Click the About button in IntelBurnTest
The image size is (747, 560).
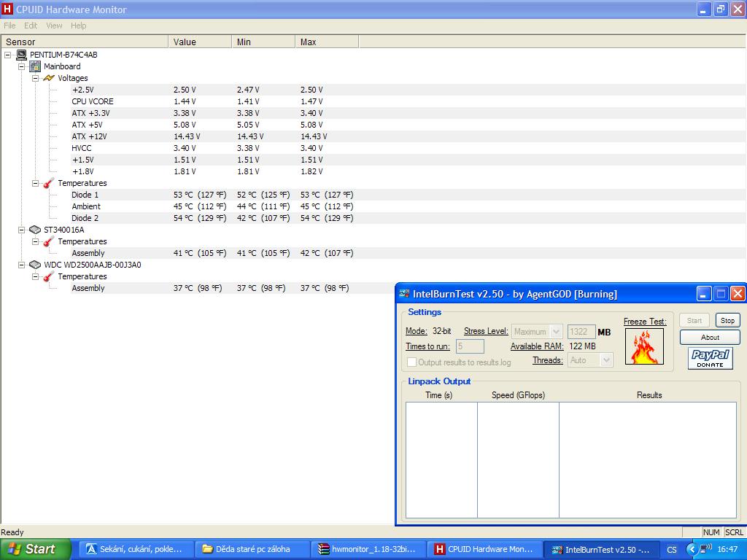[x=710, y=337]
